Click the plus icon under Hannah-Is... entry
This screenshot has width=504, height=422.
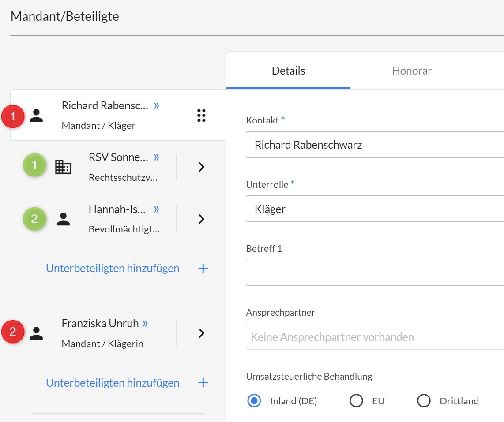pos(203,268)
